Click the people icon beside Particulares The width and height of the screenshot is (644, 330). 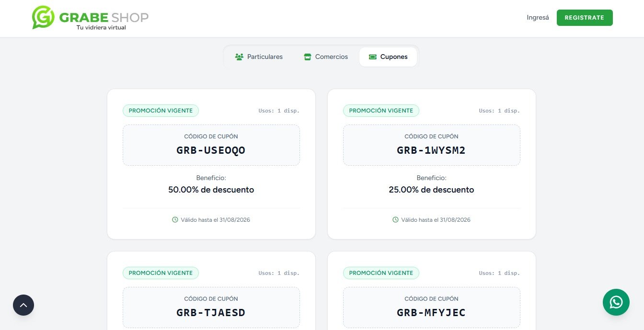[239, 57]
